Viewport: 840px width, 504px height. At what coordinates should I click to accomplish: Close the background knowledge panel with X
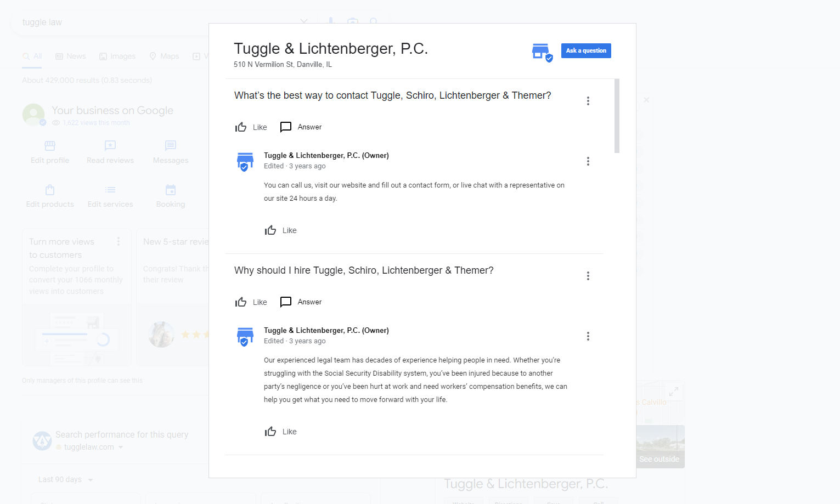point(646,100)
